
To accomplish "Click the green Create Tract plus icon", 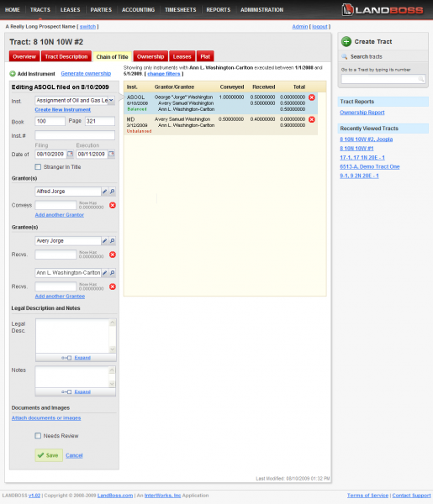I will pos(346,41).
